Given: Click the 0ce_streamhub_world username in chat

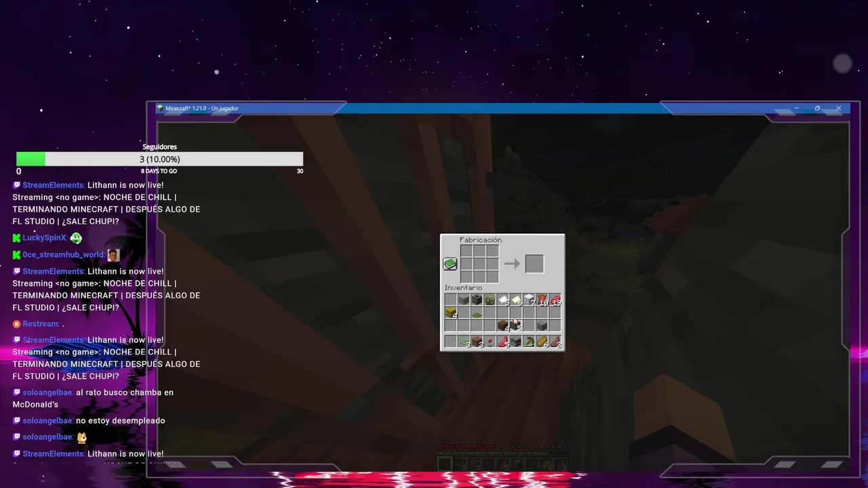Looking at the screenshot, I should pos(63,255).
